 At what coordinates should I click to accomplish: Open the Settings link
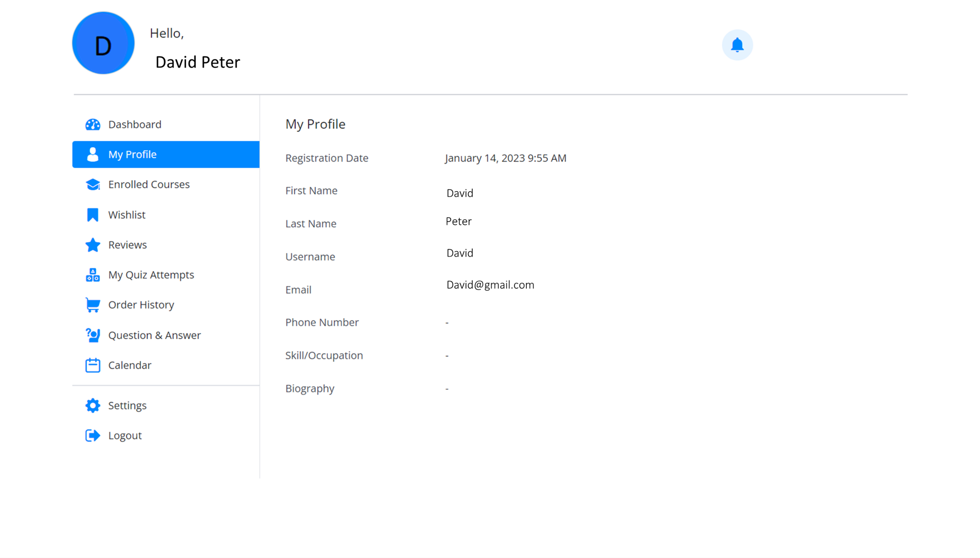point(127,405)
